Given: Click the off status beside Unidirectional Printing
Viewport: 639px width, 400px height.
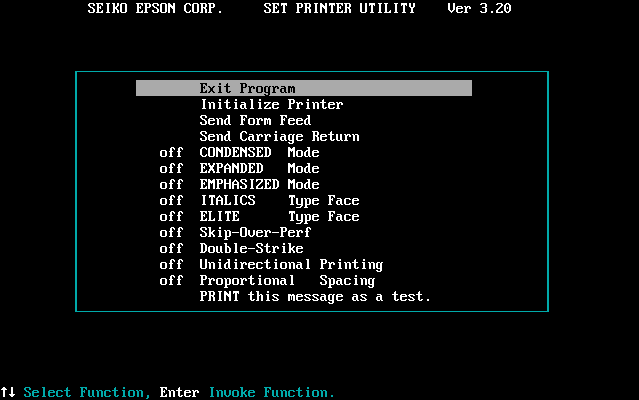Looking at the screenshot, I should 171,264.
